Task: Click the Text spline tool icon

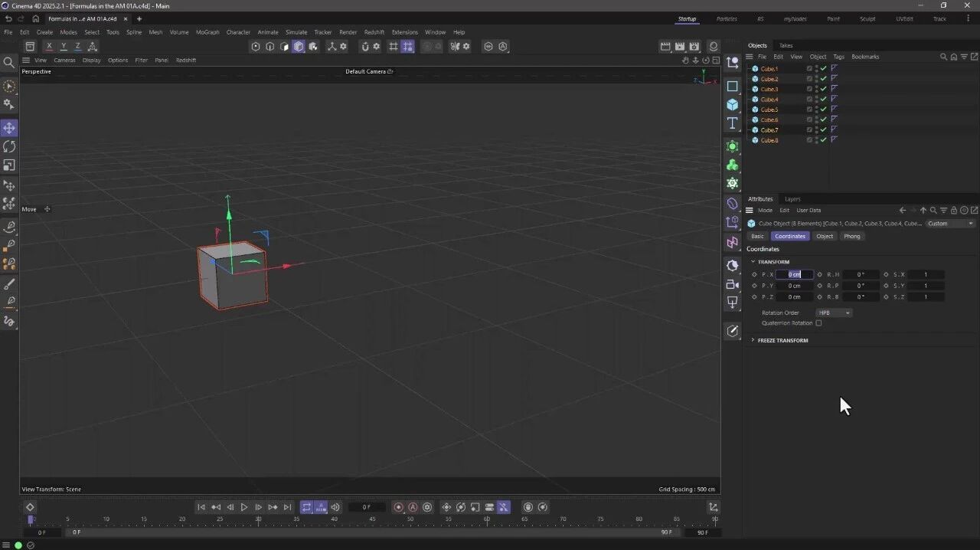Action: tap(733, 123)
